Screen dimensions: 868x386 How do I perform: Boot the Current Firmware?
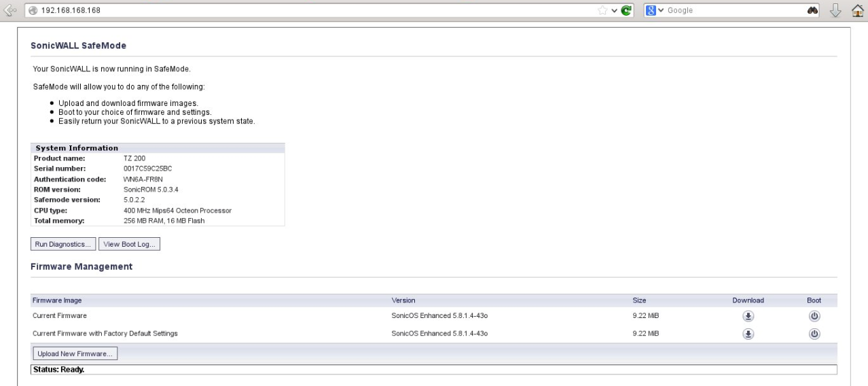pyautogui.click(x=814, y=316)
